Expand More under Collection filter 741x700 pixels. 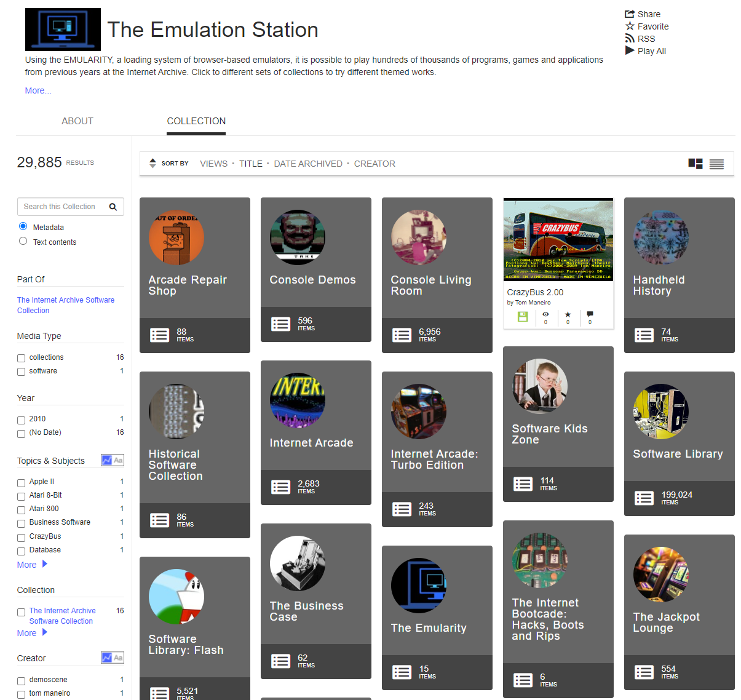click(x=32, y=633)
